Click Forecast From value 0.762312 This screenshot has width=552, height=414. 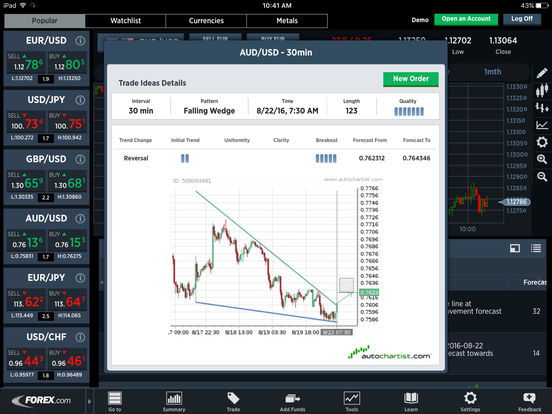coord(371,158)
